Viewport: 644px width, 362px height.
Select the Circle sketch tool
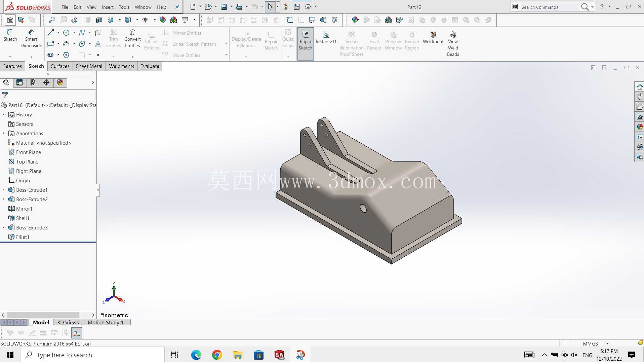[x=66, y=33]
